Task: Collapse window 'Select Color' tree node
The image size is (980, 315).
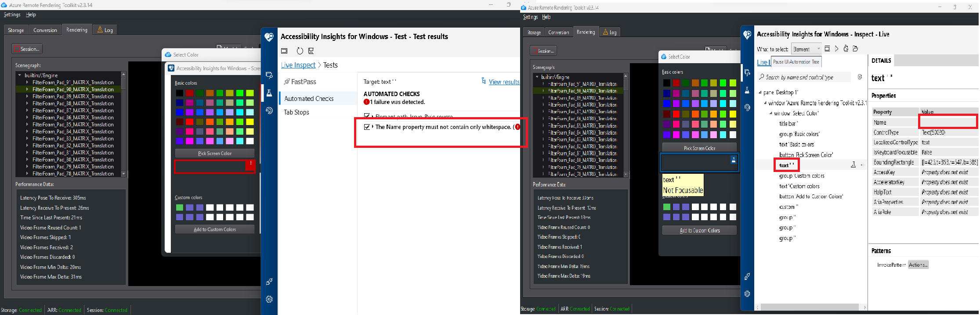Action: coord(771,113)
